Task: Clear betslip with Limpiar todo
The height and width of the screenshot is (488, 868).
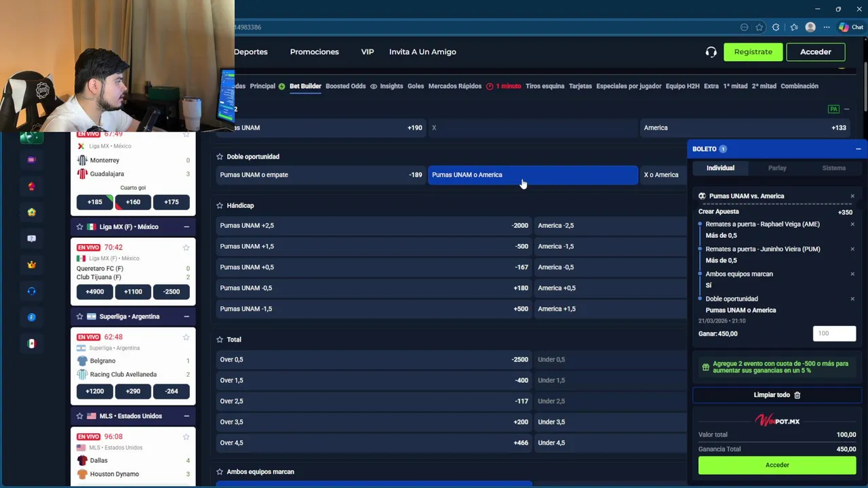Action: (777, 395)
